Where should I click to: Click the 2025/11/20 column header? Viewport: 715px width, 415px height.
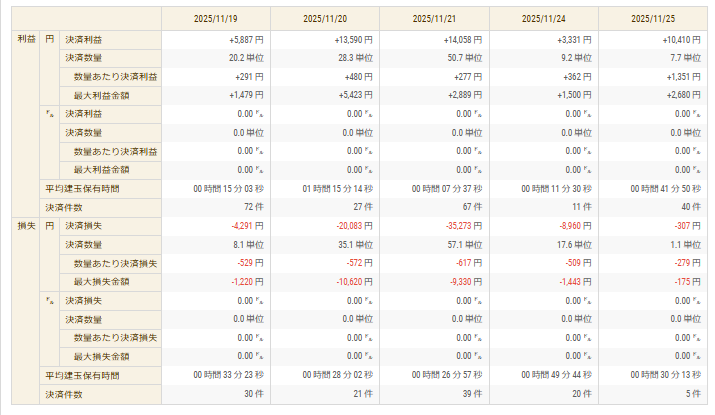click(x=325, y=19)
